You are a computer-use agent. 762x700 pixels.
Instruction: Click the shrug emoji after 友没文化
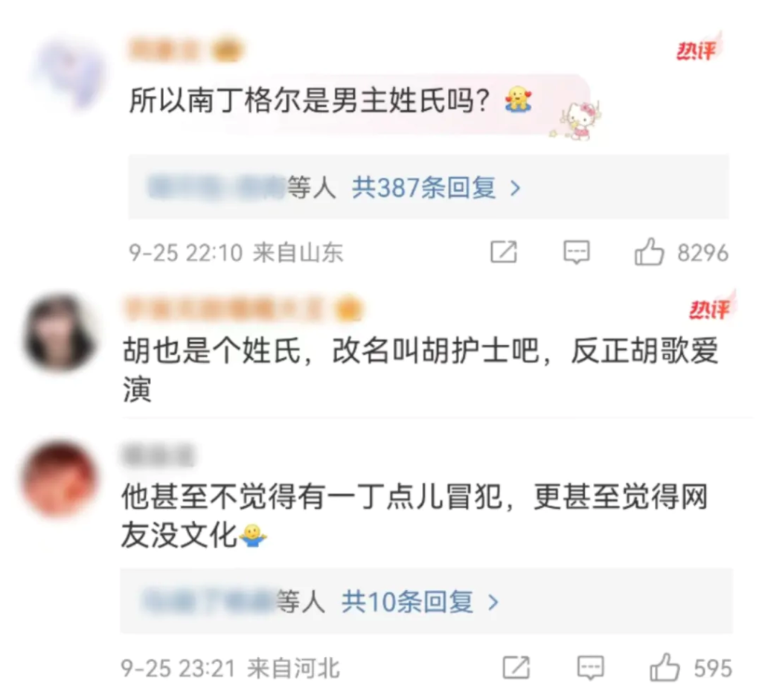click(x=253, y=536)
